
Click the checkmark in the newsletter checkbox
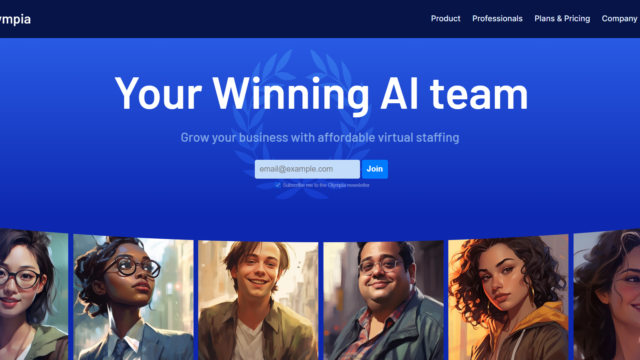coord(278,185)
